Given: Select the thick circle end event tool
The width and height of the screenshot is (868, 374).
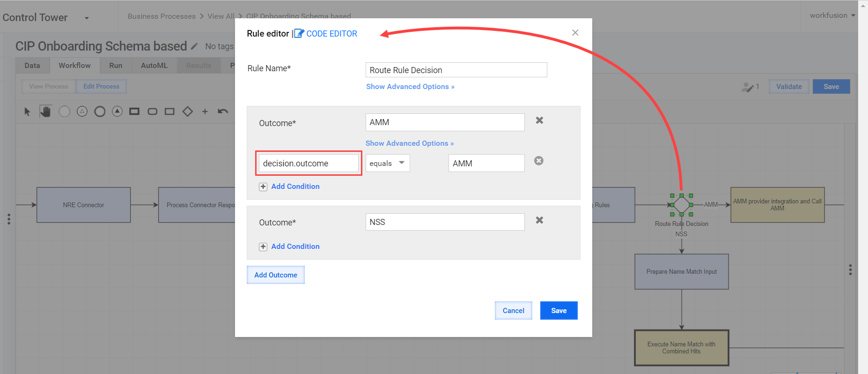Looking at the screenshot, I should click(x=100, y=112).
